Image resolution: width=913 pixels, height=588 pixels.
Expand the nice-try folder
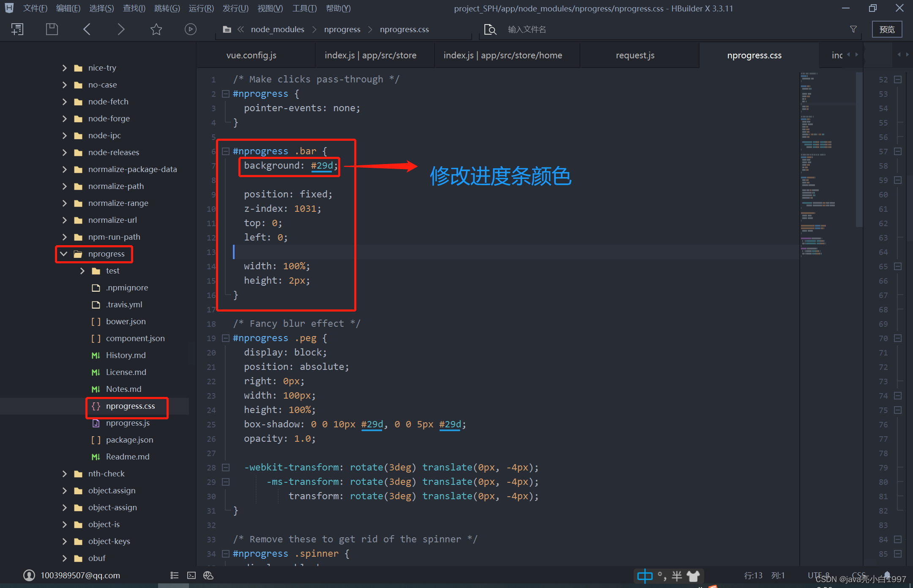(64, 68)
